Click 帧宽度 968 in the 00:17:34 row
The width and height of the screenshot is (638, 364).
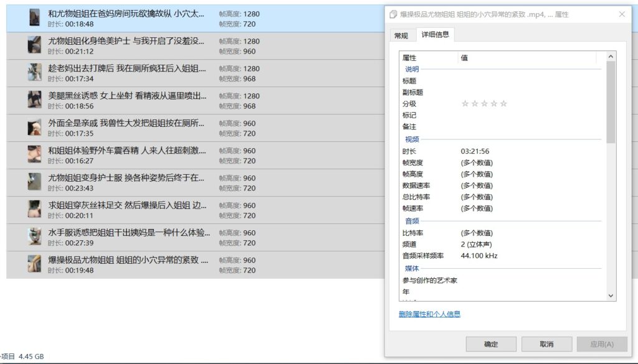tap(237, 79)
